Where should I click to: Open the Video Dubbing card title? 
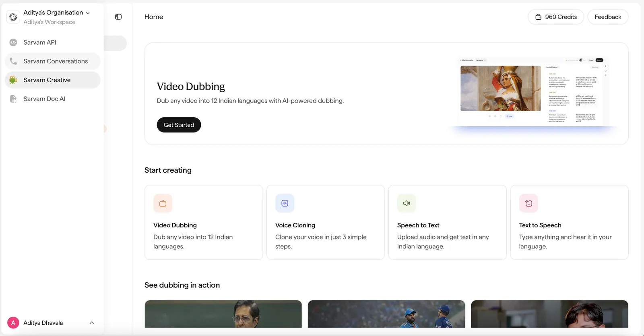click(x=175, y=225)
